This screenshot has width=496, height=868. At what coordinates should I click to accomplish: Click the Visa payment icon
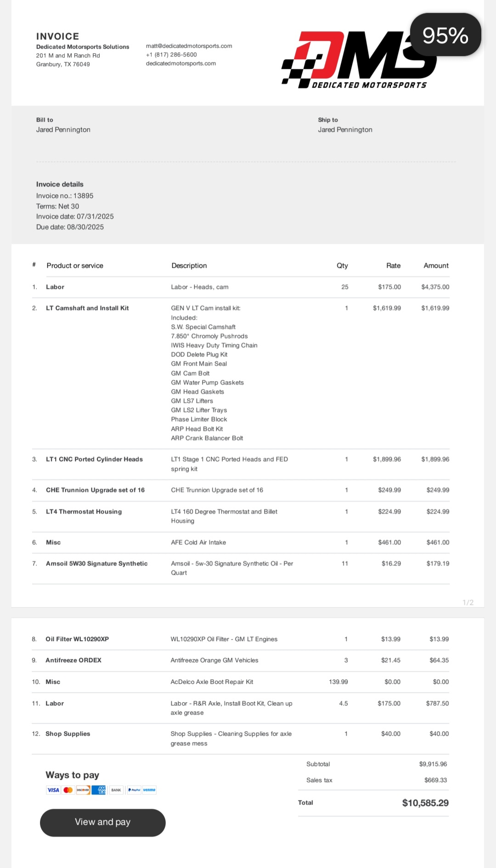[x=53, y=790]
